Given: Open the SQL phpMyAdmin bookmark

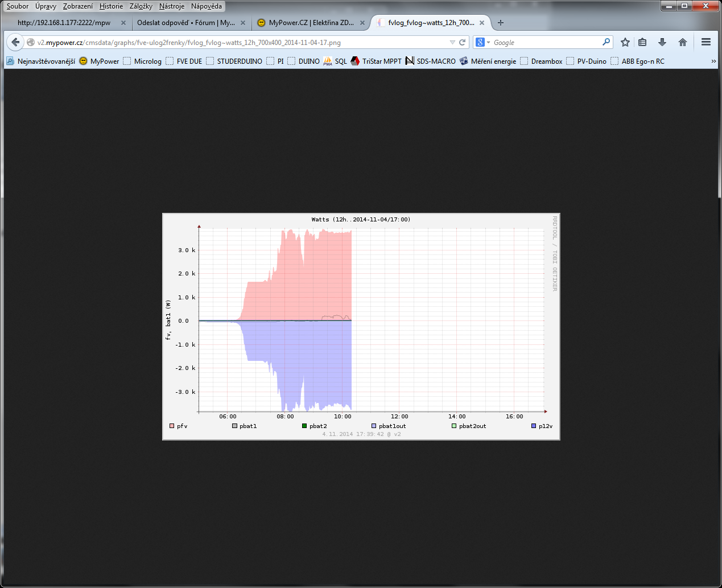Looking at the screenshot, I should [335, 61].
